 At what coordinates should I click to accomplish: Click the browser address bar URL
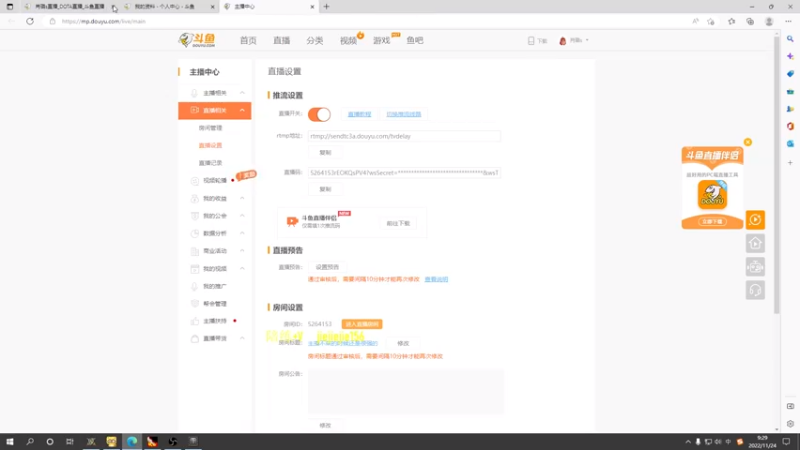(x=104, y=21)
